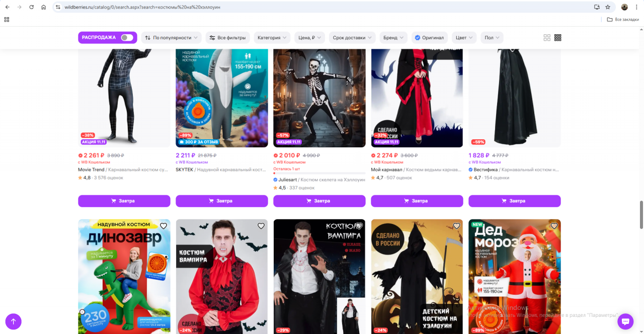Expand the Срок доставки dropdown
Image resolution: width=644 pixels, height=334 pixels.
(x=353, y=38)
